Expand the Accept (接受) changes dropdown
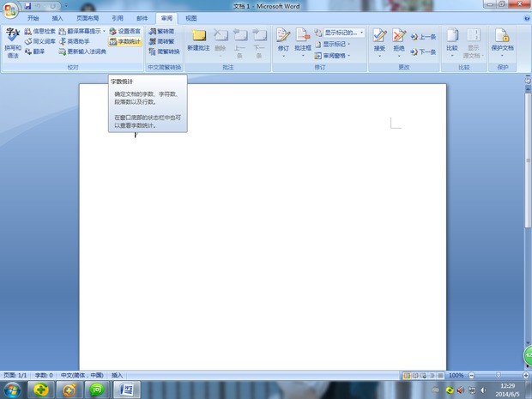Screen dimensions: 532x399 (x=379, y=53)
